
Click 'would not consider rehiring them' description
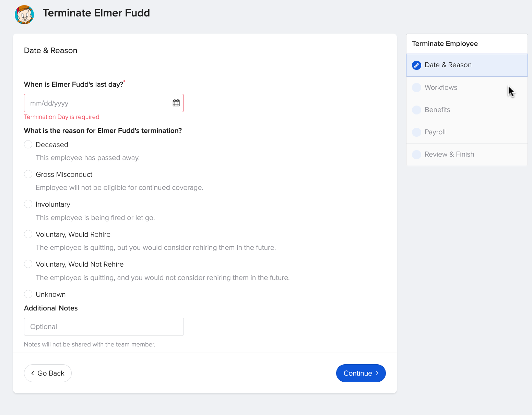[x=163, y=278]
